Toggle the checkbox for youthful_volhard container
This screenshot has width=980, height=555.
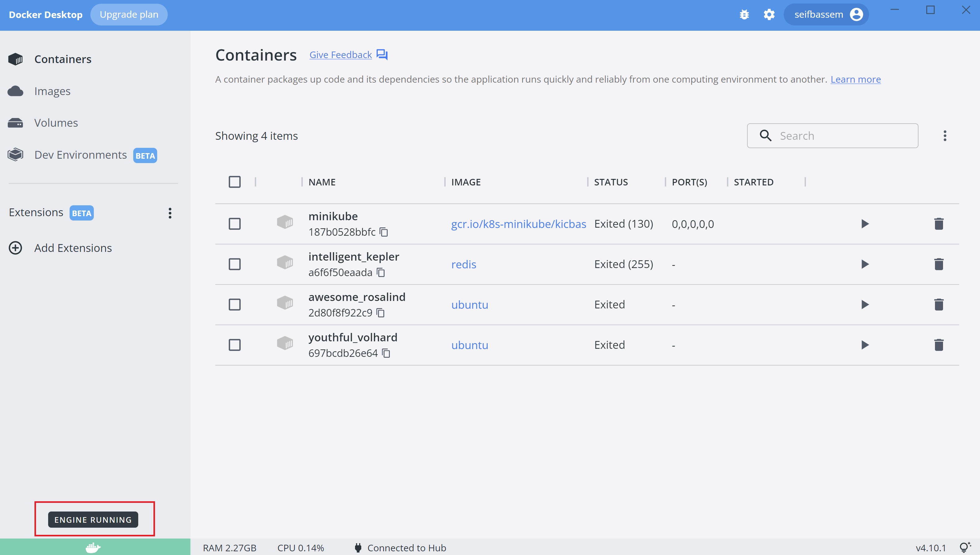(235, 345)
